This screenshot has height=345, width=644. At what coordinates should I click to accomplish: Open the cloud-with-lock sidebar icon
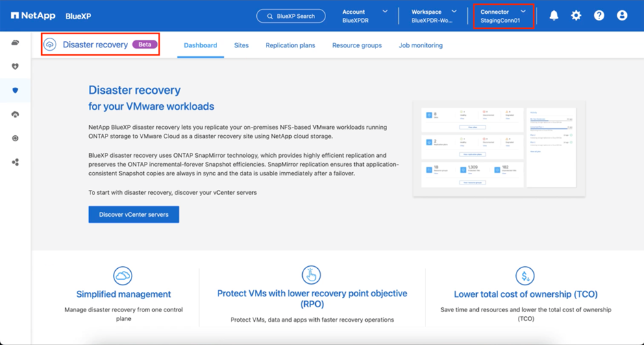point(15,115)
